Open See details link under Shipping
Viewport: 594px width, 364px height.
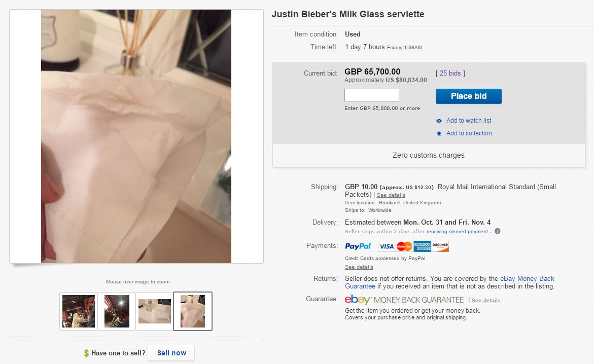(x=391, y=195)
